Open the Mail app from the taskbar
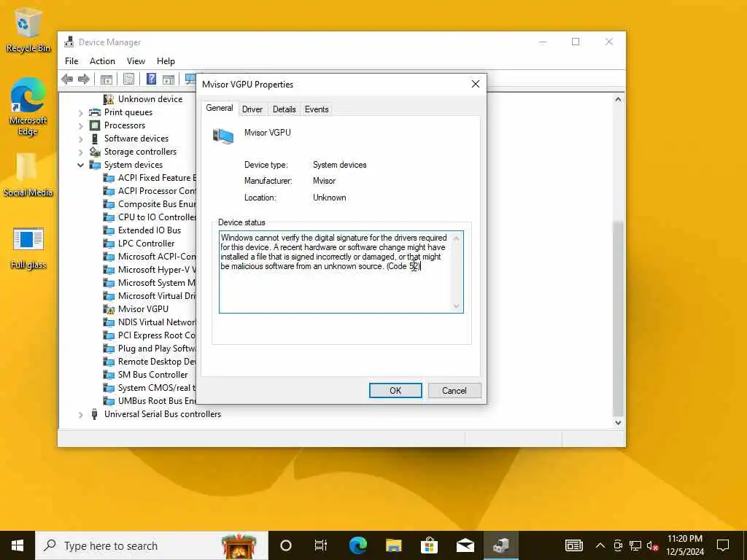This screenshot has height=560, width=747. (x=465, y=545)
